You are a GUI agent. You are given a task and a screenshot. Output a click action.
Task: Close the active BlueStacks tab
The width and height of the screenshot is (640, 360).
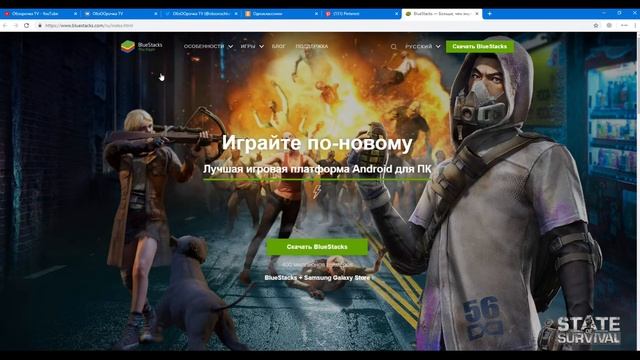(477, 13)
